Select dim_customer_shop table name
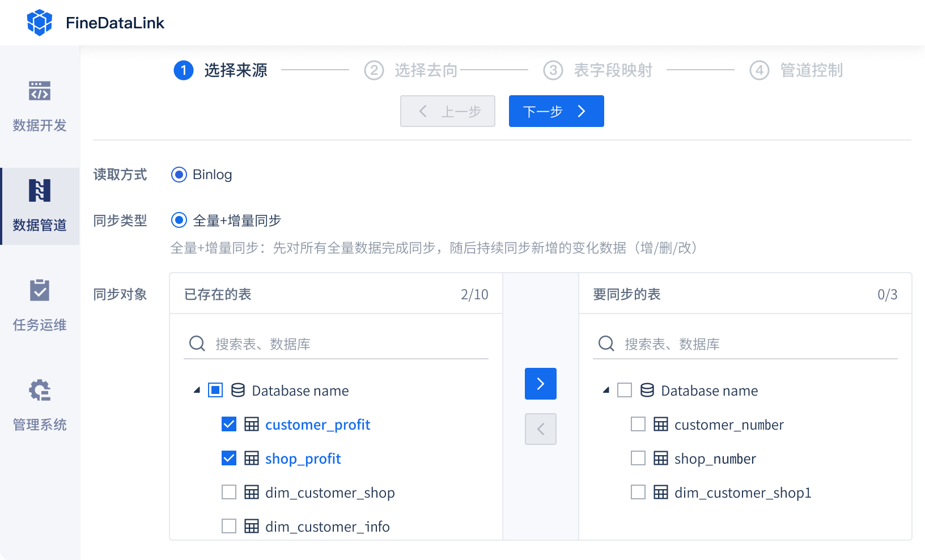925x560 pixels. [330, 493]
